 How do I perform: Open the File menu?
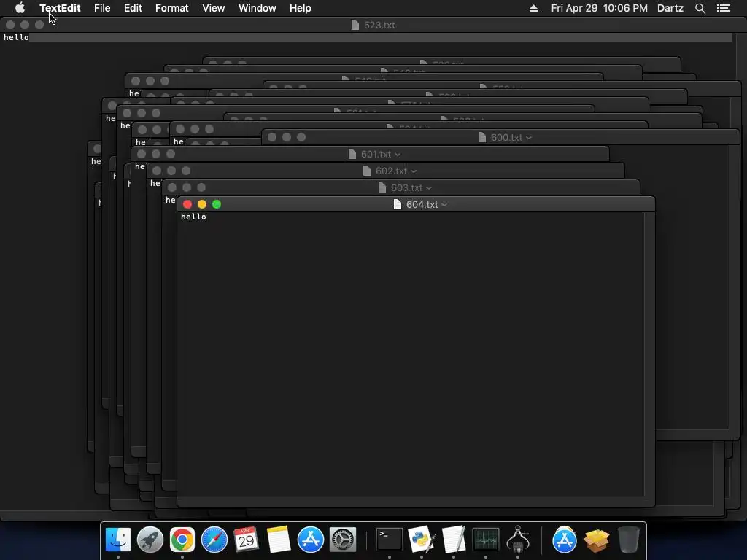(102, 8)
